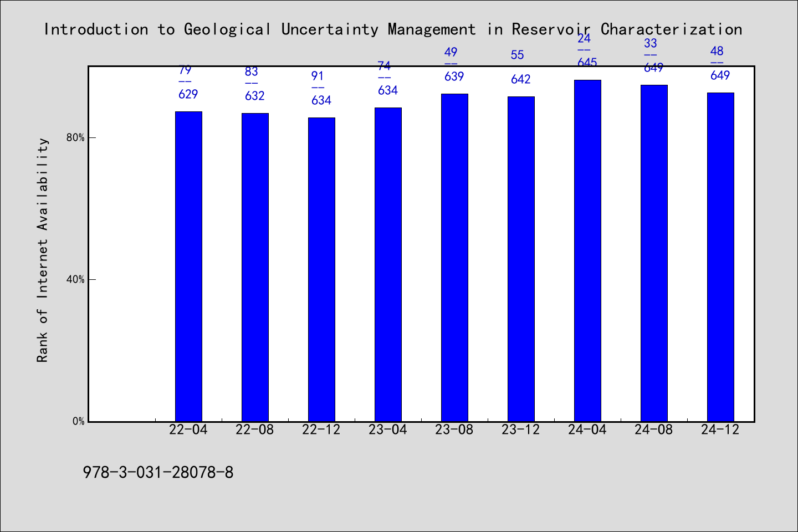Click the blue bar for 23-12

click(521, 259)
